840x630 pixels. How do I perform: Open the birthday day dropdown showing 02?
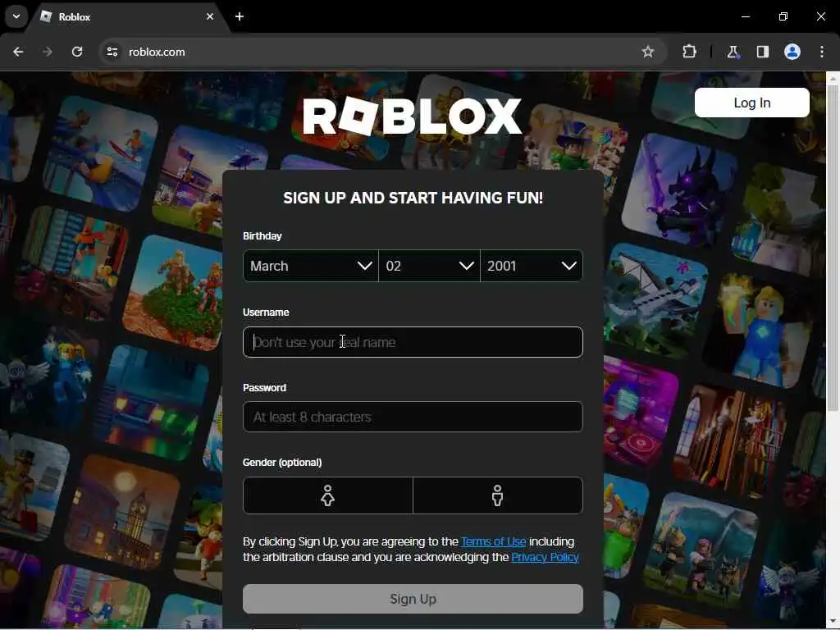click(x=429, y=266)
